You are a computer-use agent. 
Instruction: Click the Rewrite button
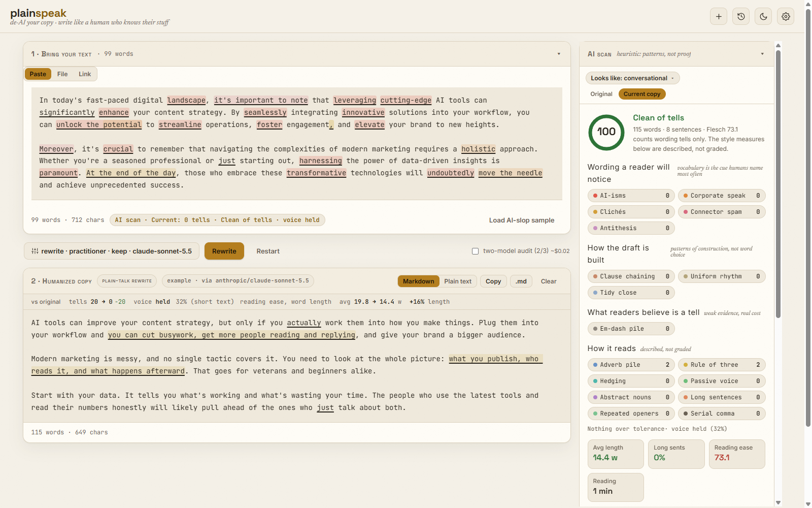pyautogui.click(x=224, y=251)
